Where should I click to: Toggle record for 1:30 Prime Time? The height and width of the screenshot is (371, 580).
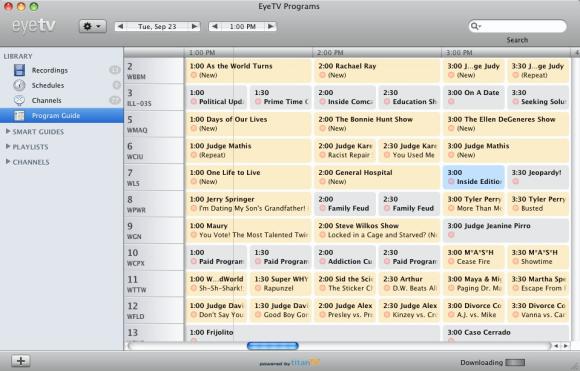click(258, 102)
